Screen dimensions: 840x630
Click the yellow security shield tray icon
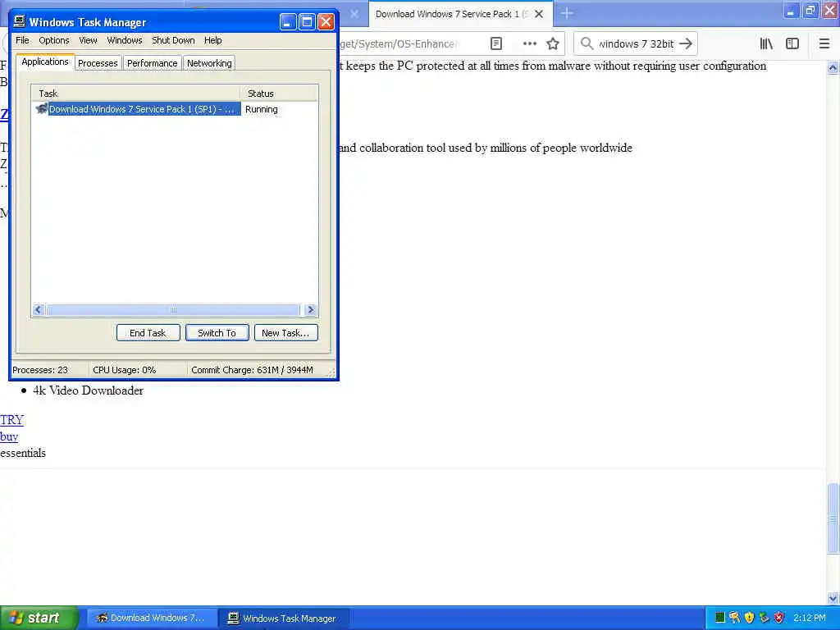click(749, 618)
